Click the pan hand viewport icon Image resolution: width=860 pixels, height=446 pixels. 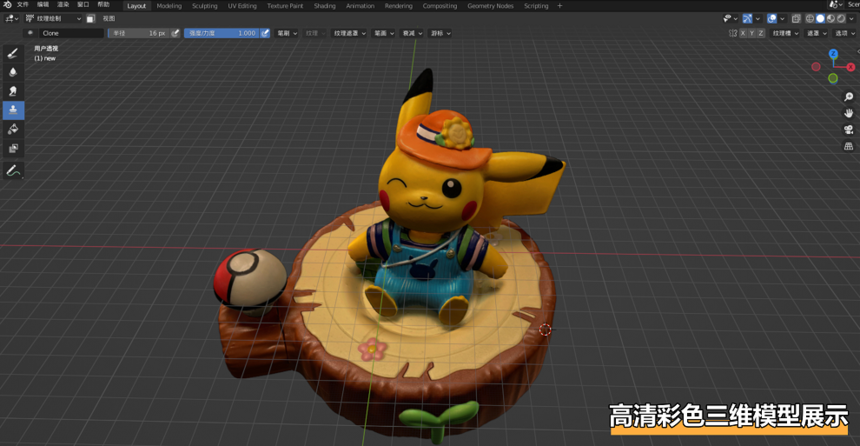coord(848,114)
